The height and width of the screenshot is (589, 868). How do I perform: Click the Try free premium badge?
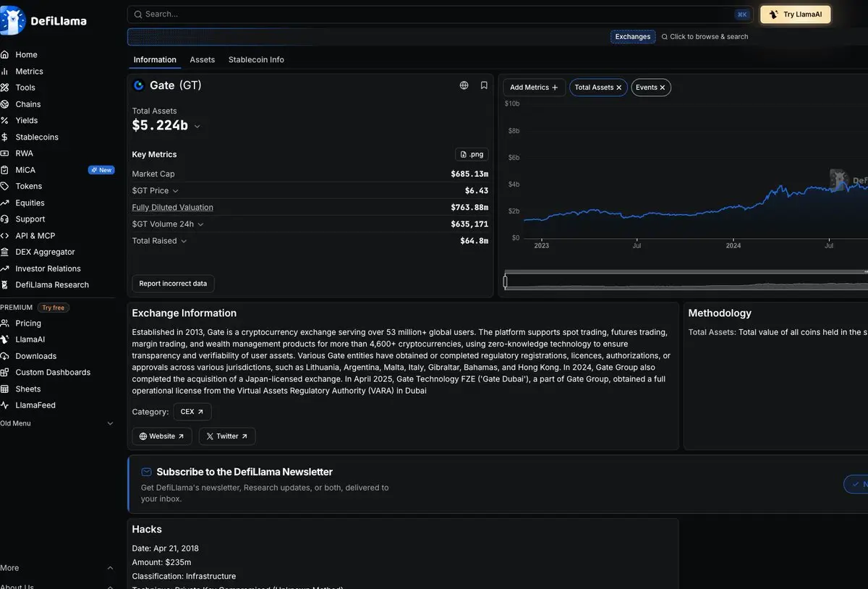pos(54,308)
